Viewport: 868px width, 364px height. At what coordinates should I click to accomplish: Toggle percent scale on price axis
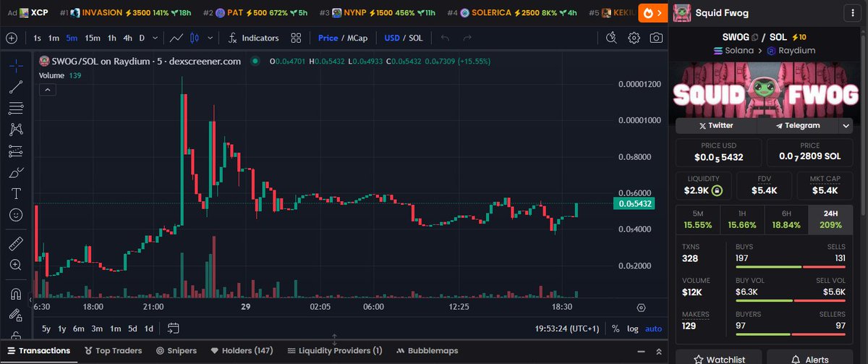point(616,329)
